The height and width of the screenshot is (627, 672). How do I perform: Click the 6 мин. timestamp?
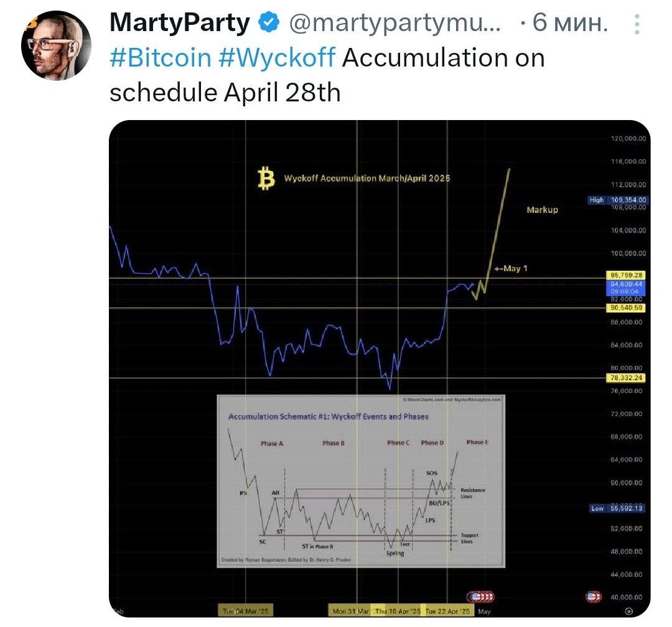pos(570,22)
